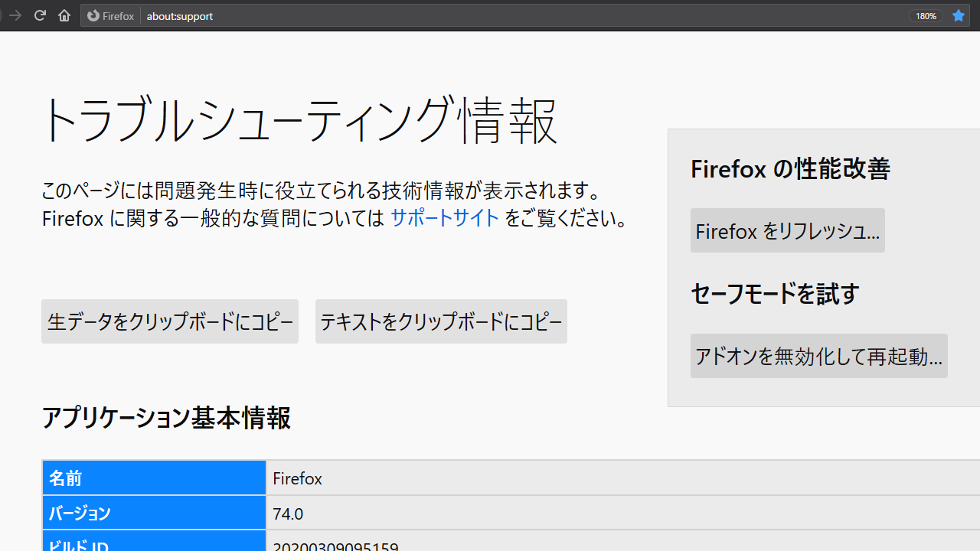Reset zoom via the 180% badge
This screenshot has height=551, width=980.
[x=926, y=16]
